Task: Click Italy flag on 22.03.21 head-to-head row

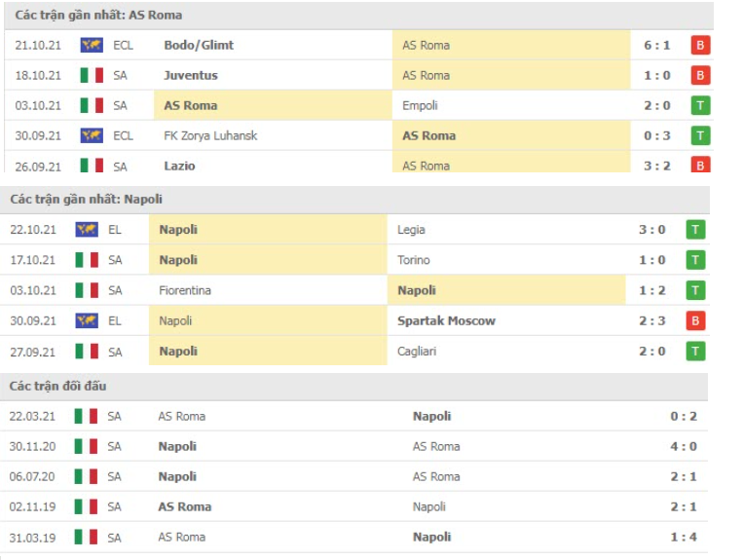Action: (x=86, y=417)
